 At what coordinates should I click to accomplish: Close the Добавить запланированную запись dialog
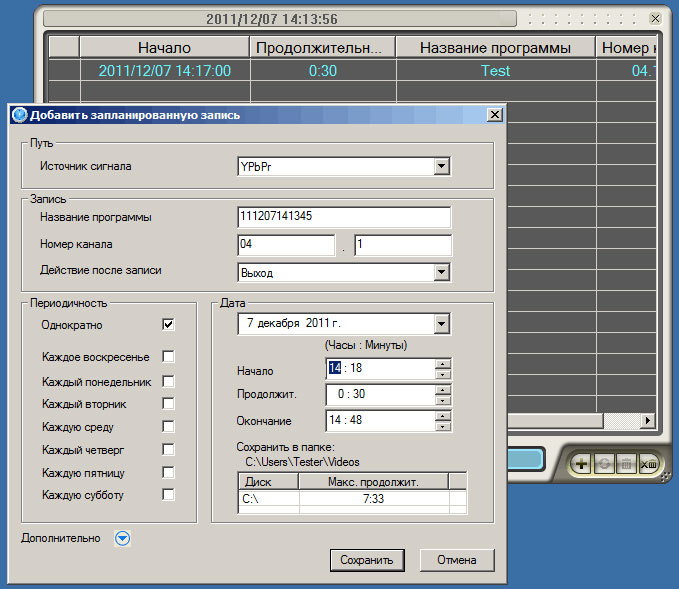pyautogui.click(x=493, y=115)
